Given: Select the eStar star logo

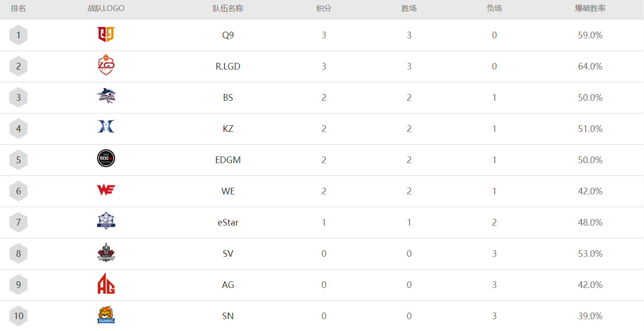Looking at the screenshot, I should coord(106,221).
